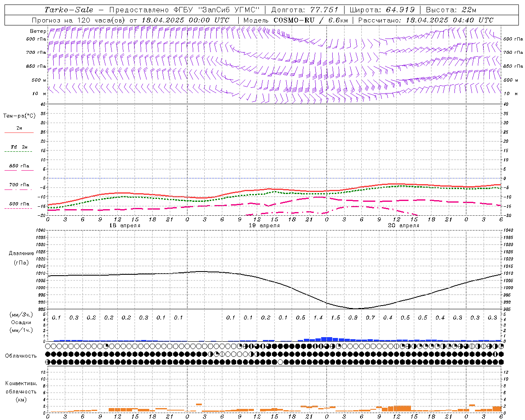Screen dimensions: 525x420
Task: Click the 850 гПа temperature legend entry
Action: [19, 167]
